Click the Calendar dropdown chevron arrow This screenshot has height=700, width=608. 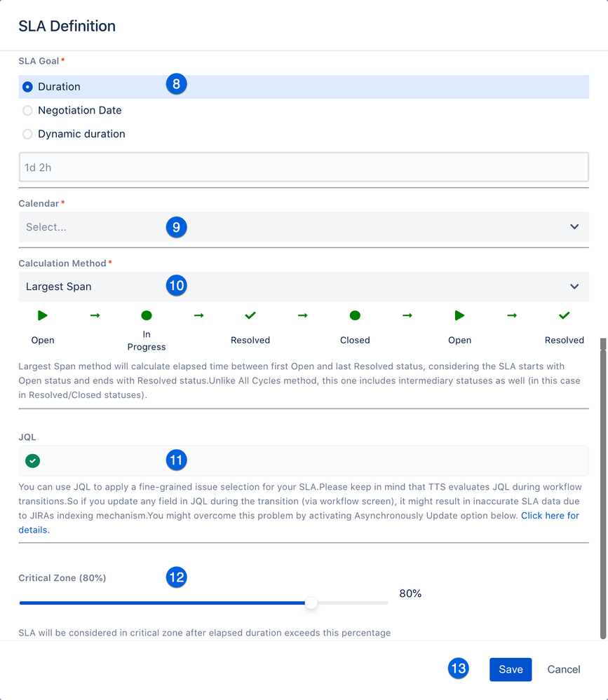click(574, 227)
